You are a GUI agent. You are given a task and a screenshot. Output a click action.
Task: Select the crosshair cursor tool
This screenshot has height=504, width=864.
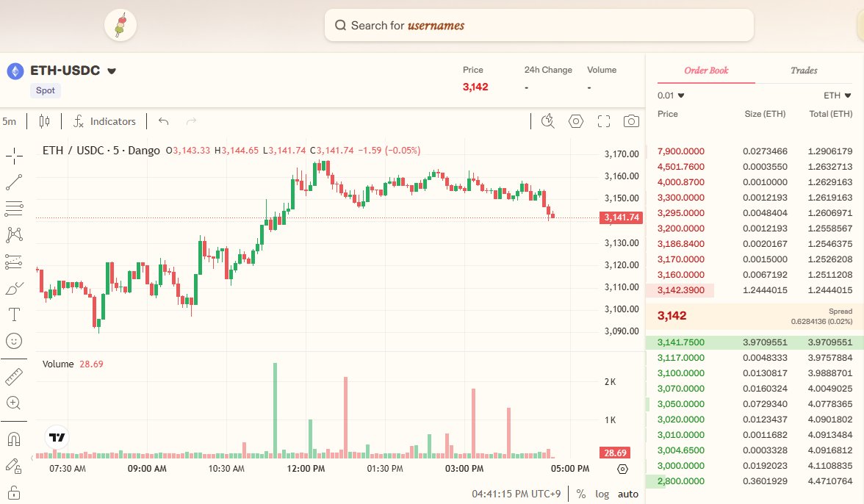click(14, 155)
